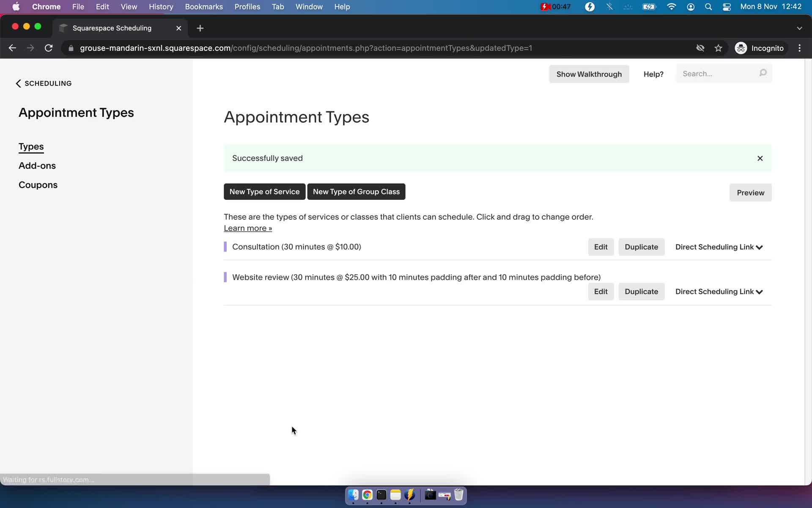Expand Direct Scheduling Link for Website review
812x508 pixels.
719,292
